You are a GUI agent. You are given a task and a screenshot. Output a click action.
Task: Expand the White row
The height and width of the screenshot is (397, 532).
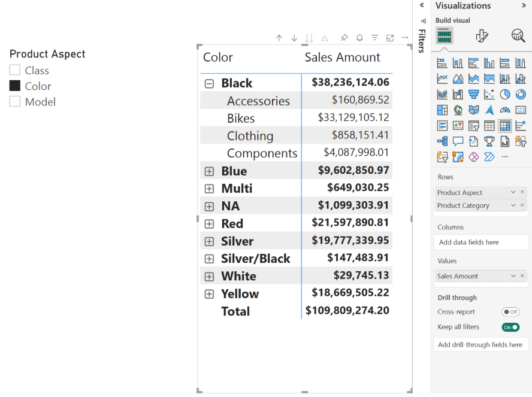coord(209,276)
